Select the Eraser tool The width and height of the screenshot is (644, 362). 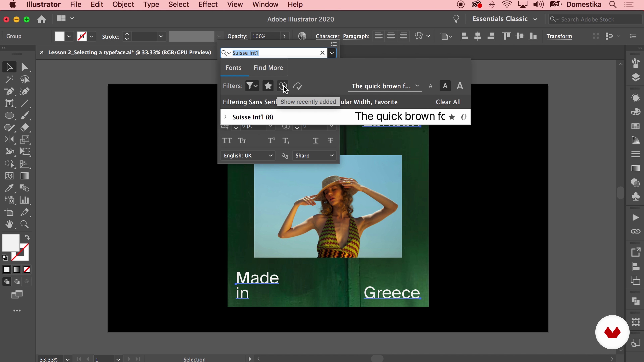point(24,127)
